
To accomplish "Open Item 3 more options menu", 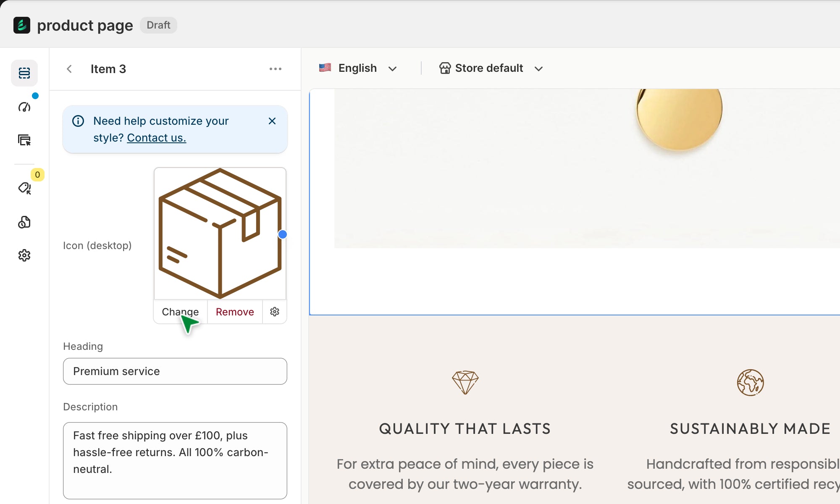I will coord(276,69).
